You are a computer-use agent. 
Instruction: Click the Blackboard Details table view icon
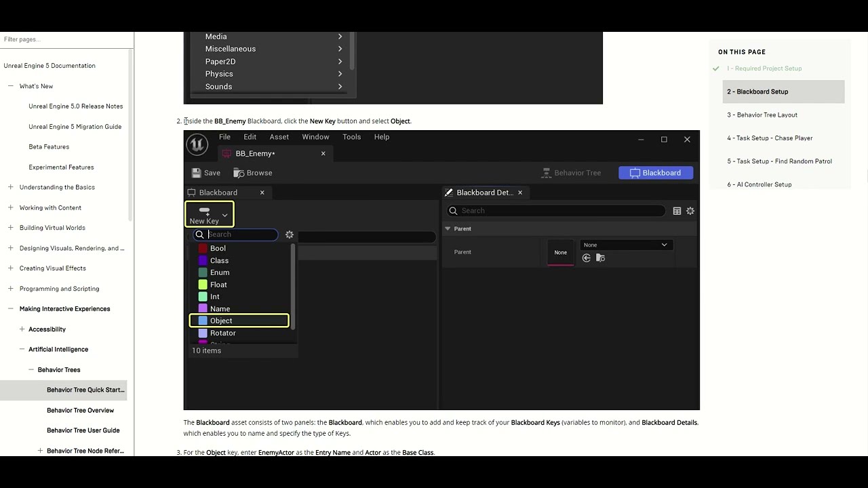tap(677, 211)
